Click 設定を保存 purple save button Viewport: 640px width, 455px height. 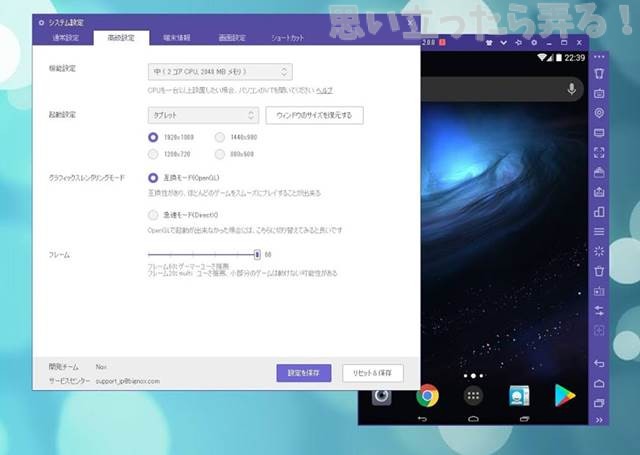click(x=304, y=373)
